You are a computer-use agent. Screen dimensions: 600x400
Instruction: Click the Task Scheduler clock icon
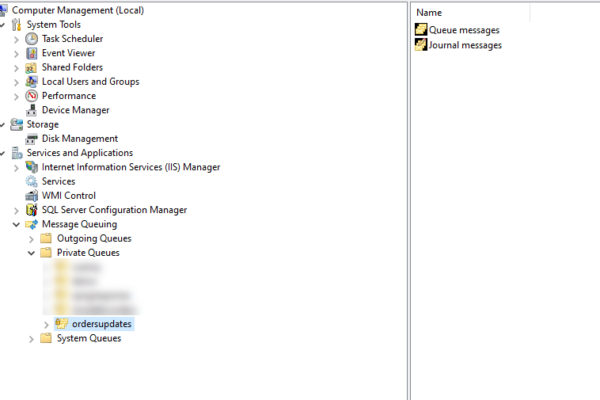pyautogui.click(x=32, y=39)
